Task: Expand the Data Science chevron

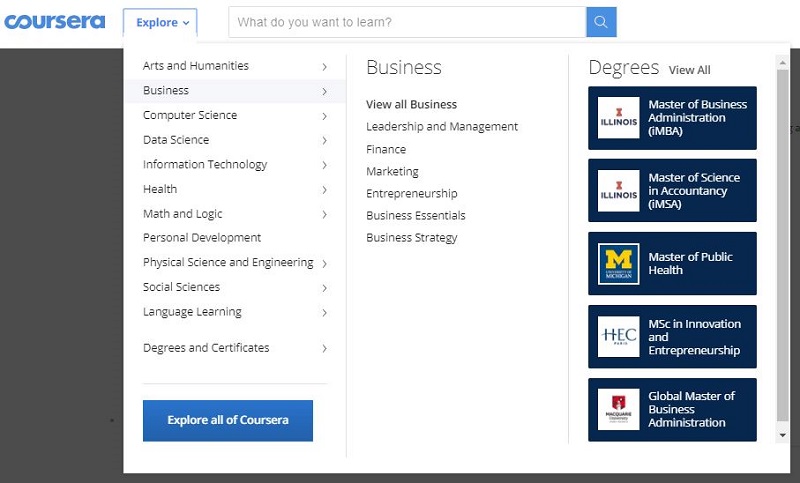Action: (324, 140)
